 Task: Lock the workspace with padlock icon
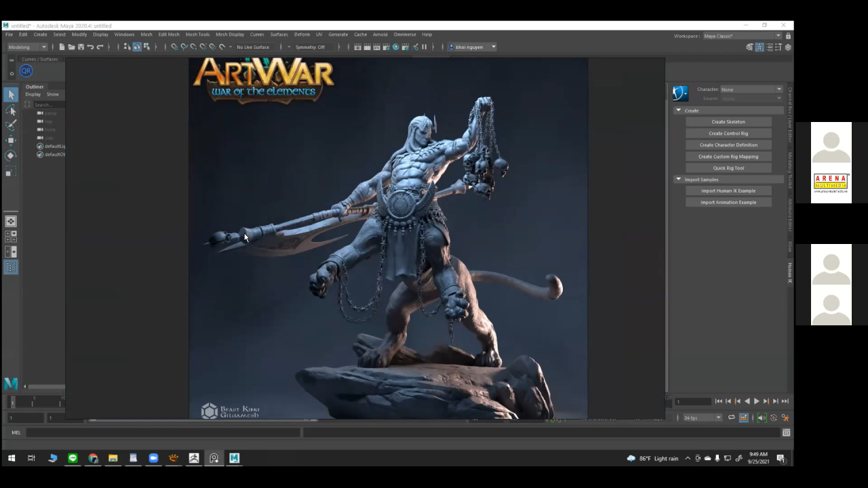click(x=788, y=35)
